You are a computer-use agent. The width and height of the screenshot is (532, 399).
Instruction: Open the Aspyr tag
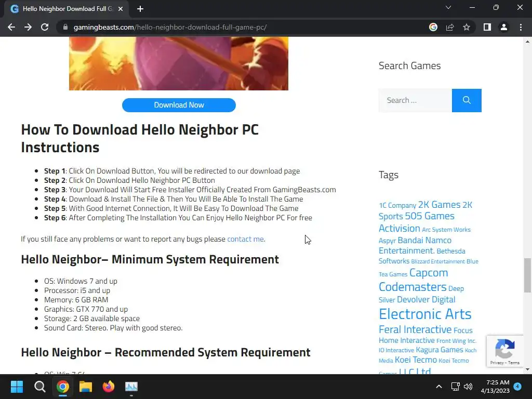click(x=387, y=241)
